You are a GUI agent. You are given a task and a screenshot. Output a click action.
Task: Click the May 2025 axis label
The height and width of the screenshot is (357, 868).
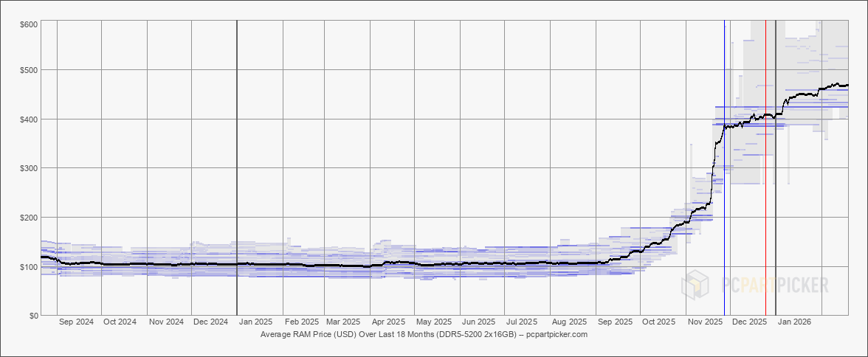point(433,322)
